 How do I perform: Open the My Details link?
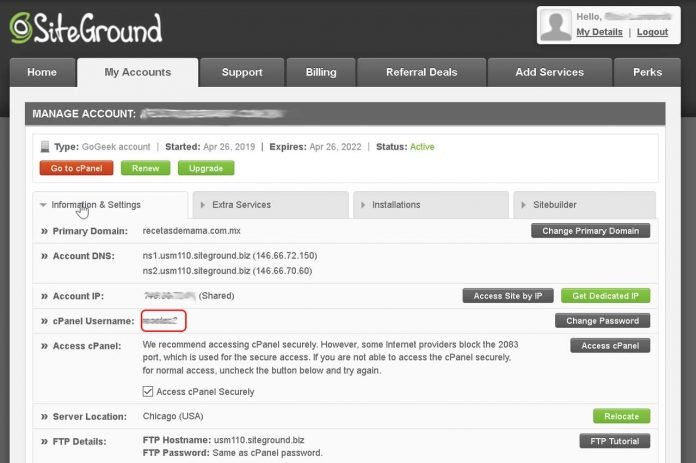(599, 32)
